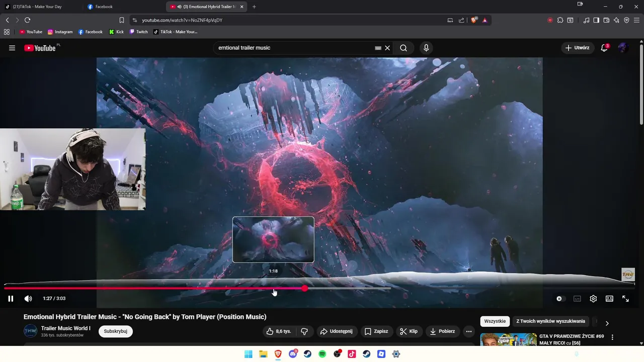The image size is (644, 362).
Task: Toggle the browser sidebar panel
Action: (x=596, y=20)
